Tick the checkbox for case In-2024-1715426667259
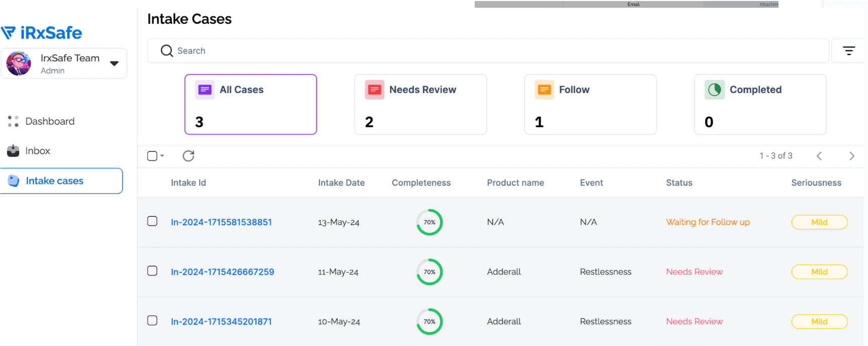 [152, 271]
